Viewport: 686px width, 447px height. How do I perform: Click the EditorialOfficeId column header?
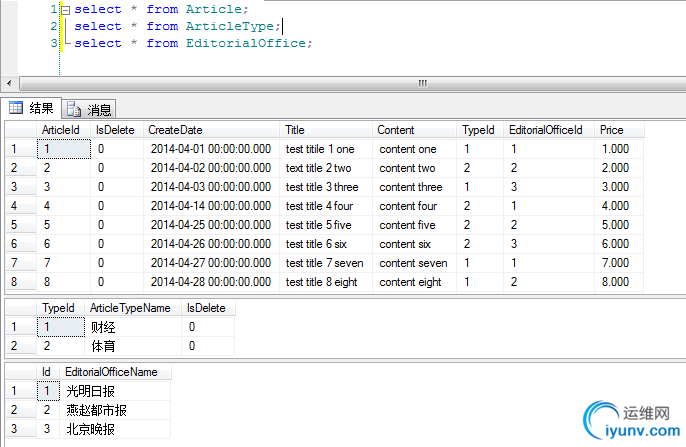click(x=549, y=130)
